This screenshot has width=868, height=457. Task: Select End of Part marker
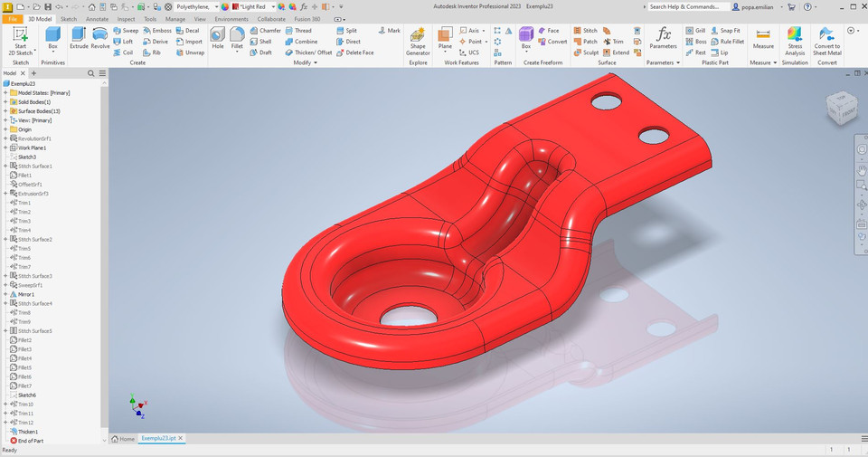pyautogui.click(x=27, y=441)
